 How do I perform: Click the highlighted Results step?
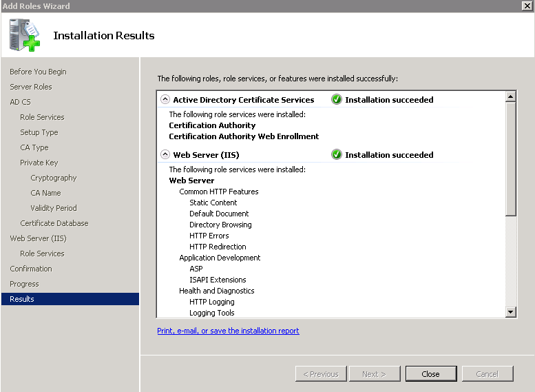tap(22, 299)
